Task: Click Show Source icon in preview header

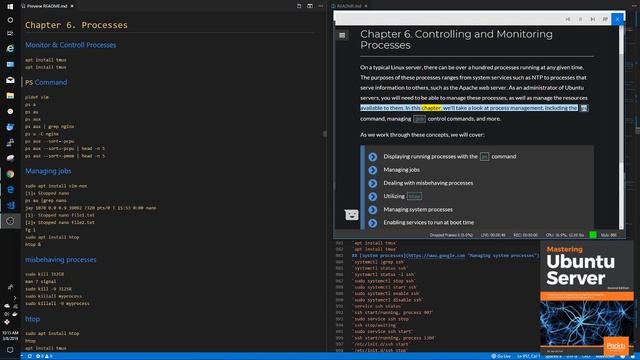Action: 299,6
